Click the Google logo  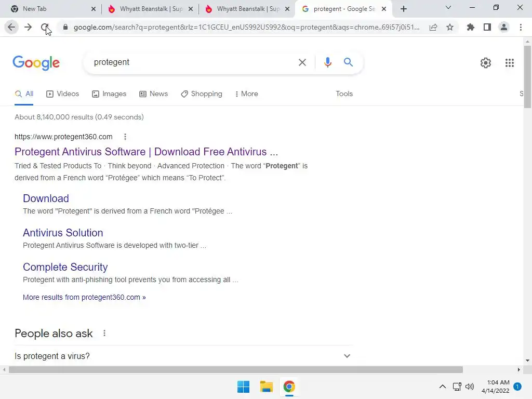[36, 63]
